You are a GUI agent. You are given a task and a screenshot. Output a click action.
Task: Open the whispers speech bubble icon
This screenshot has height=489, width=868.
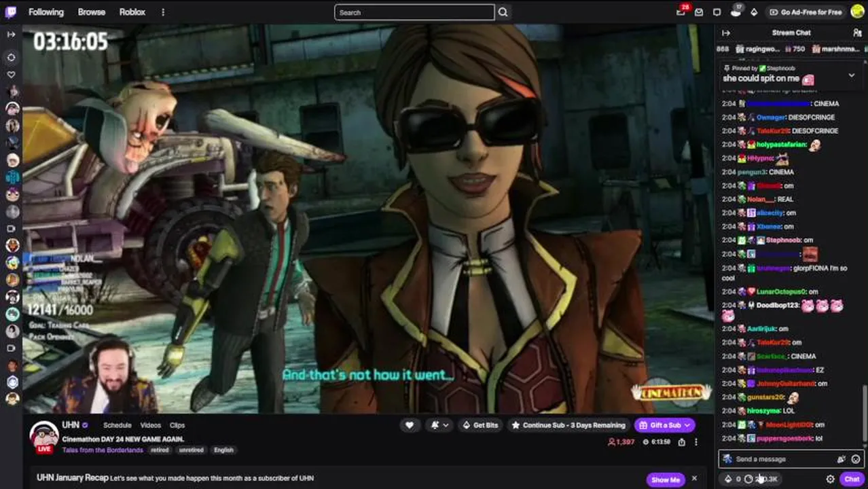[x=717, y=12]
